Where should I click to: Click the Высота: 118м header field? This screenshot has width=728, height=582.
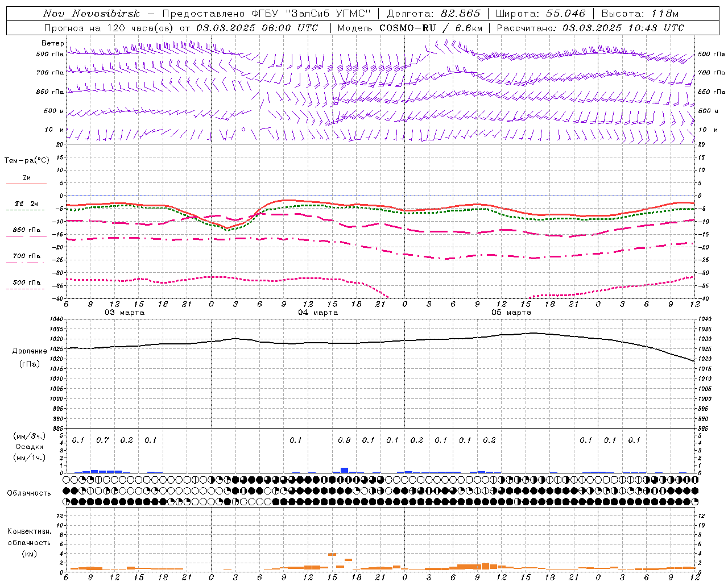[x=640, y=14]
